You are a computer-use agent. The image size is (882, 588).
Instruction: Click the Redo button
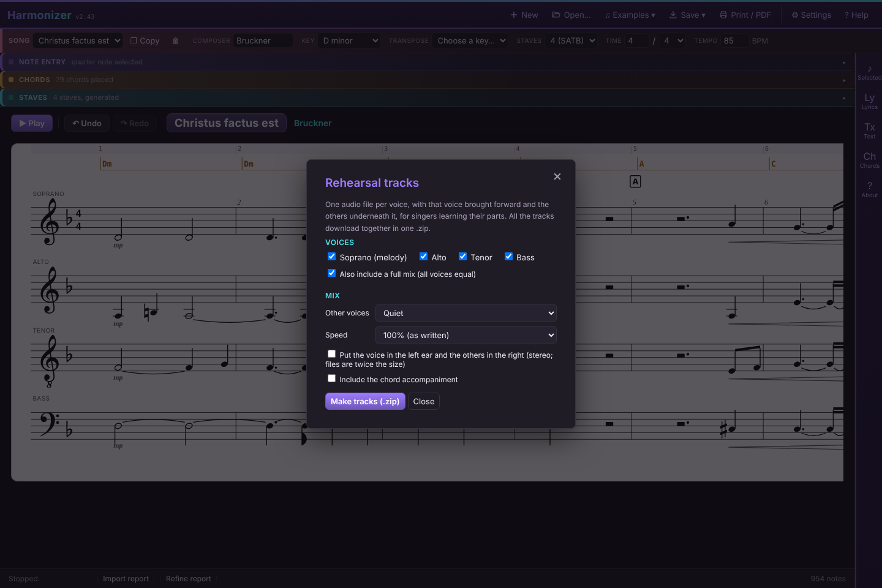tap(135, 123)
